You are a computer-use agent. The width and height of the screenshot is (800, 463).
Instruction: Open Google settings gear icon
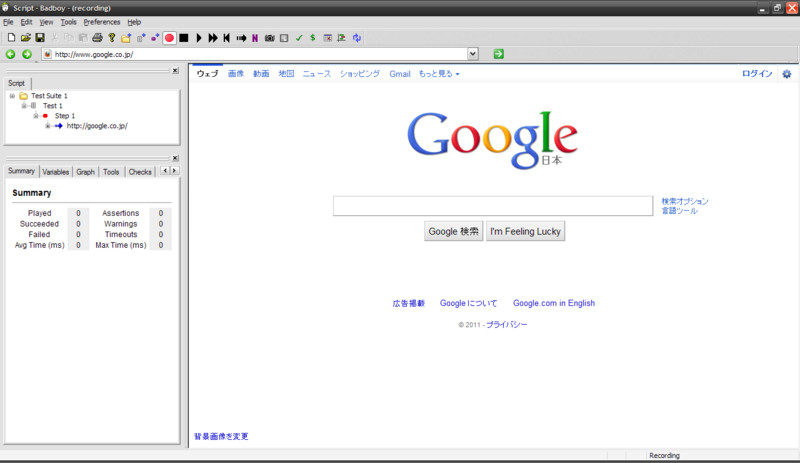tap(787, 74)
